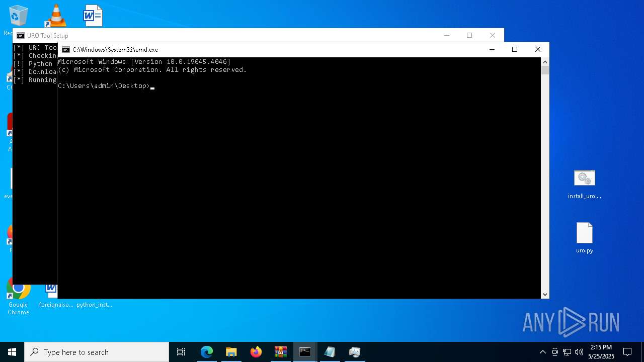This screenshot has height=362, width=644.
Task: Launch Firefox from taskbar
Action: (256, 352)
